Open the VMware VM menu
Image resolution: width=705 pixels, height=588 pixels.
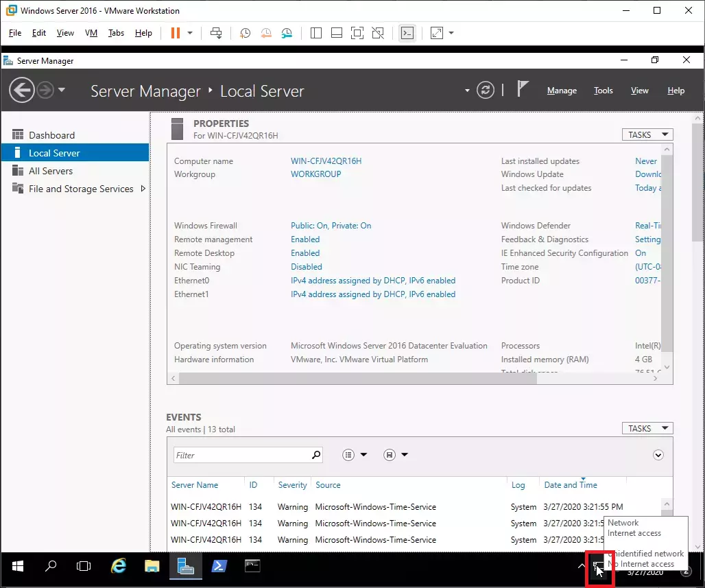[x=91, y=33]
